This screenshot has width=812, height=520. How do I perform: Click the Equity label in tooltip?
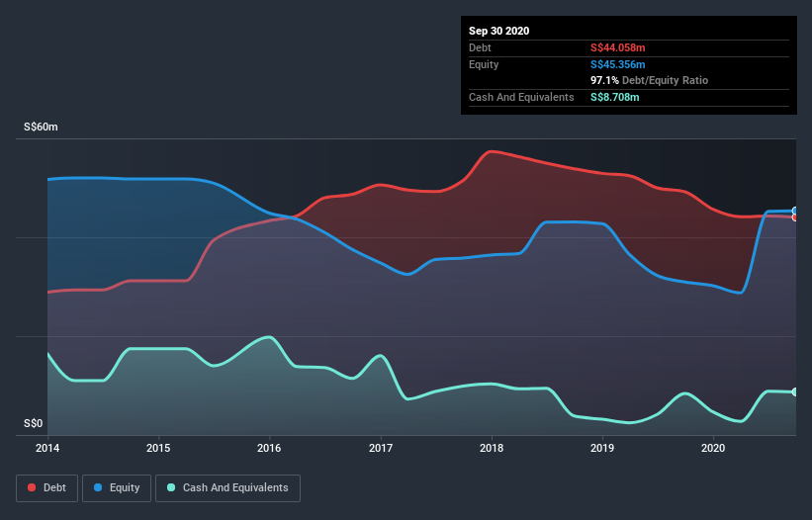click(484, 64)
